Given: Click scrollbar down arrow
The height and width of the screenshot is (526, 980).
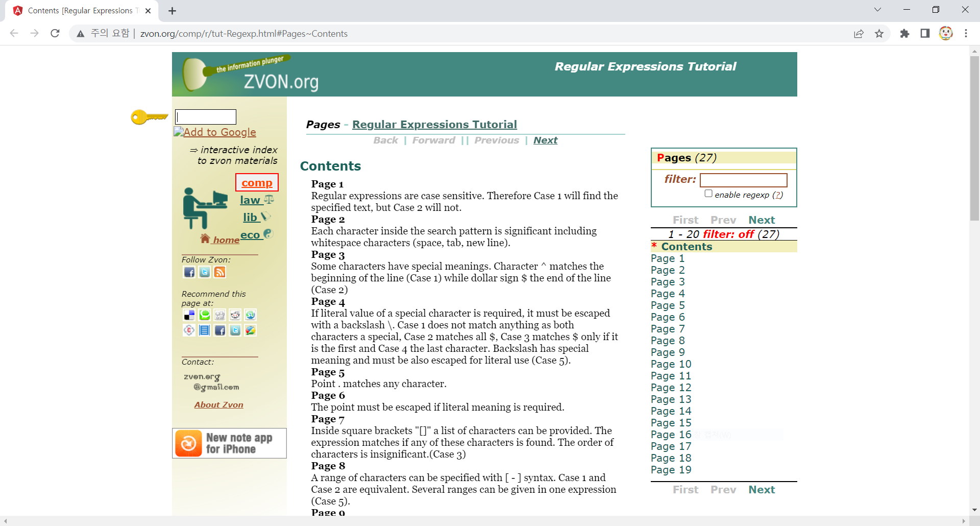Looking at the screenshot, I should point(974,510).
